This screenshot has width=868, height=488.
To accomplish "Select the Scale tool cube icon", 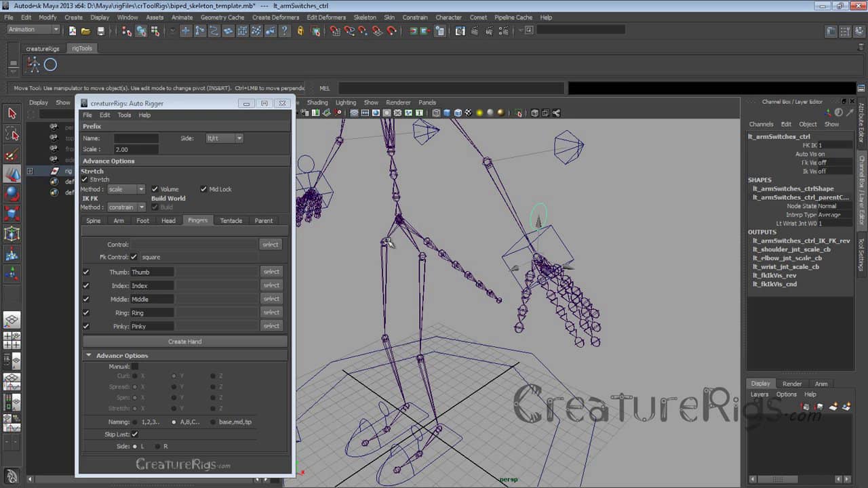I will point(12,215).
